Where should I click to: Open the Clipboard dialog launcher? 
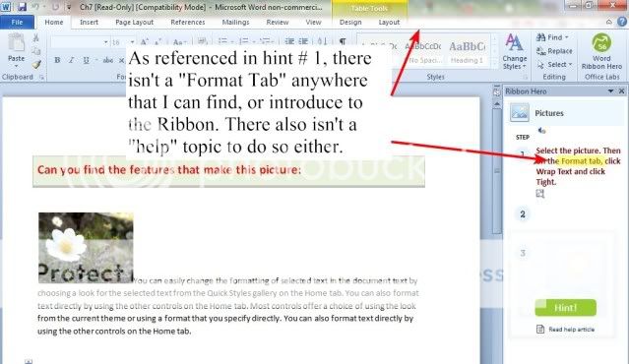[41, 77]
